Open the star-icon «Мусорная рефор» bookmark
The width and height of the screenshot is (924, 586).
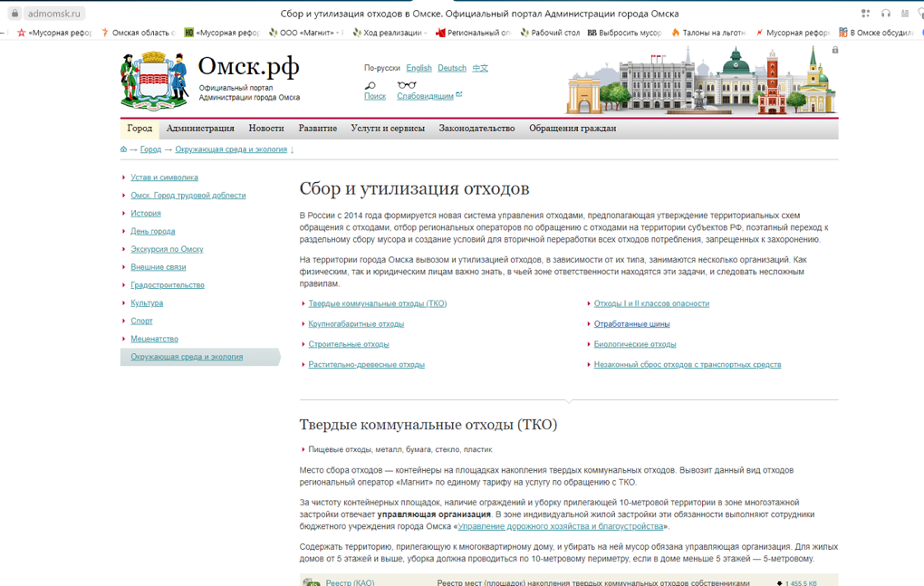(54, 33)
